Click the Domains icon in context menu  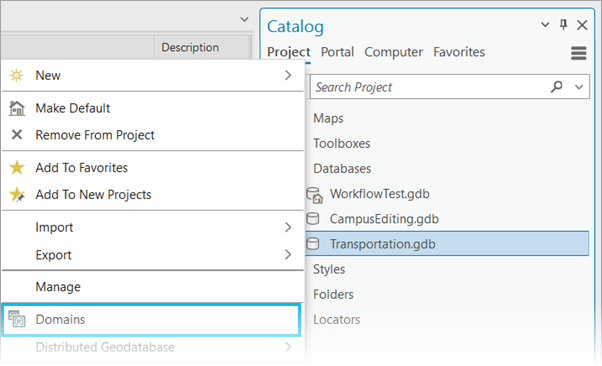[x=17, y=319]
